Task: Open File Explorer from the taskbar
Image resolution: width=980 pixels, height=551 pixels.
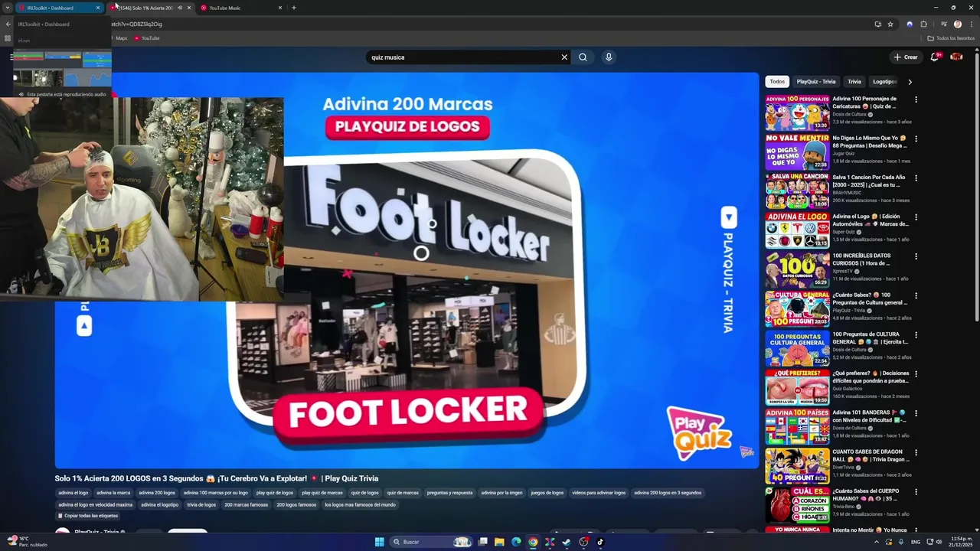Action: point(499,542)
